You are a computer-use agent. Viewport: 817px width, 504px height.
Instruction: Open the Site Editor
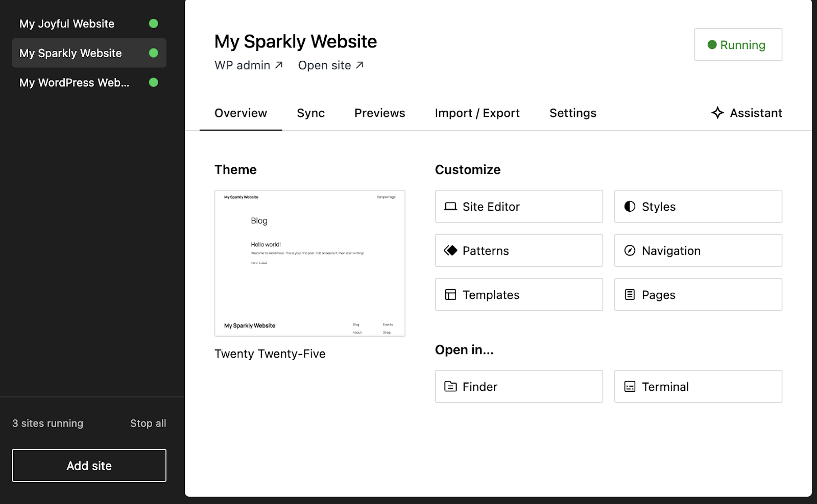[x=518, y=207]
